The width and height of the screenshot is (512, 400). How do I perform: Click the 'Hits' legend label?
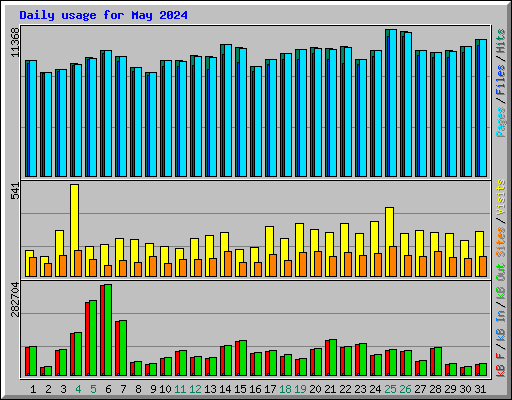pos(501,41)
